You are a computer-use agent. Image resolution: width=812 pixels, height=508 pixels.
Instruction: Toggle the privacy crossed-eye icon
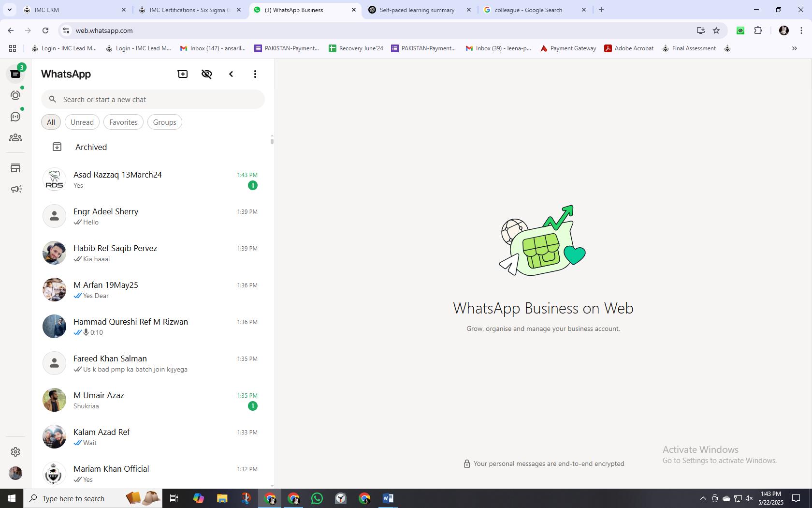point(207,74)
